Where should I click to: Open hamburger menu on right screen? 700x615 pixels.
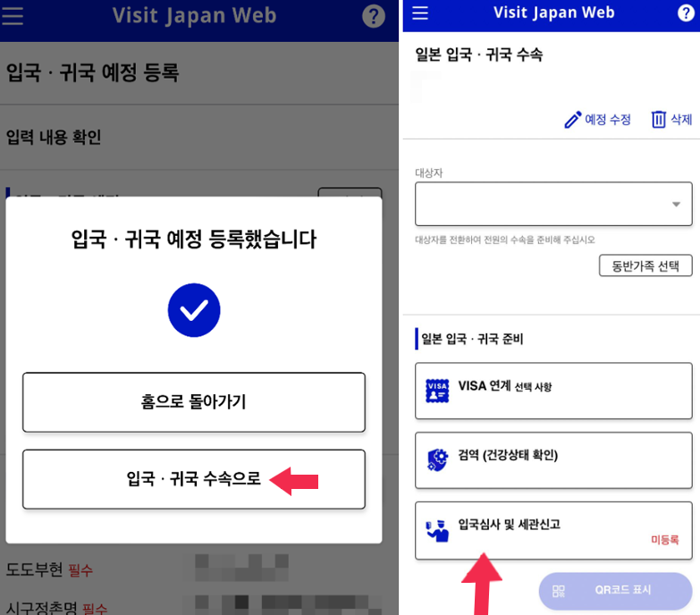coord(419,13)
